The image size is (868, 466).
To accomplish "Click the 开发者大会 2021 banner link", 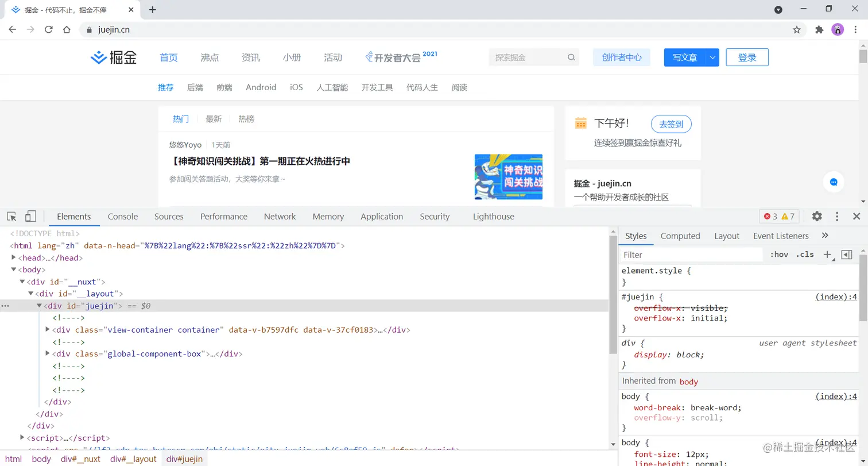I will tap(402, 57).
